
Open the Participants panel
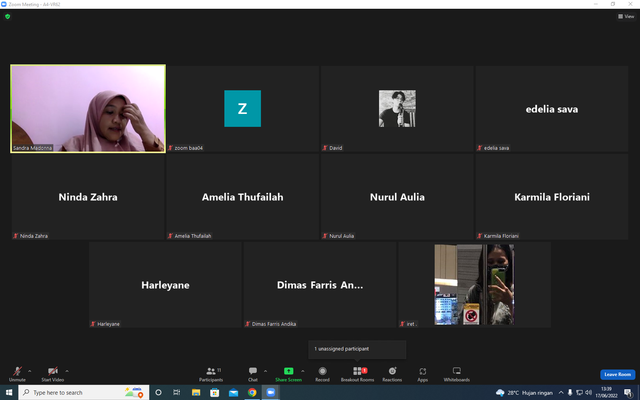211,373
